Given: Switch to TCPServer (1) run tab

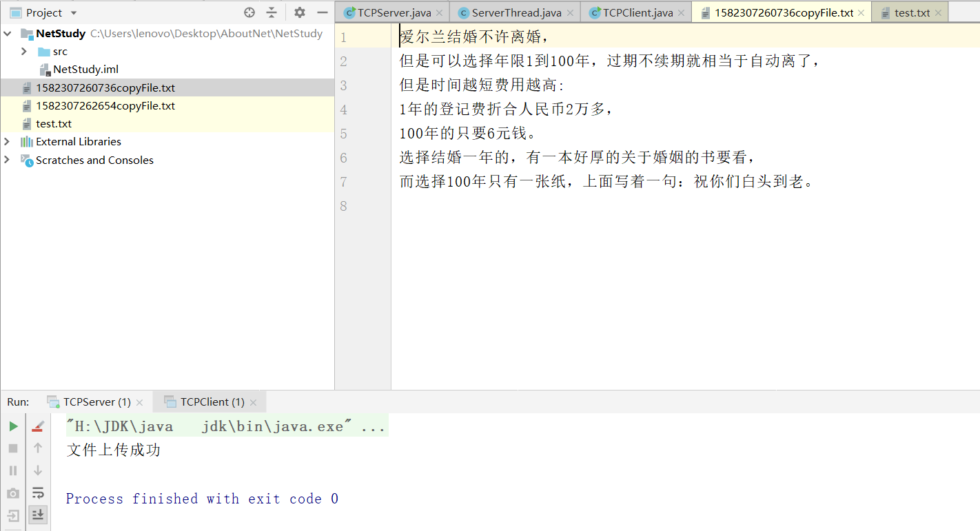Looking at the screenshot, I should click(96, 402).
